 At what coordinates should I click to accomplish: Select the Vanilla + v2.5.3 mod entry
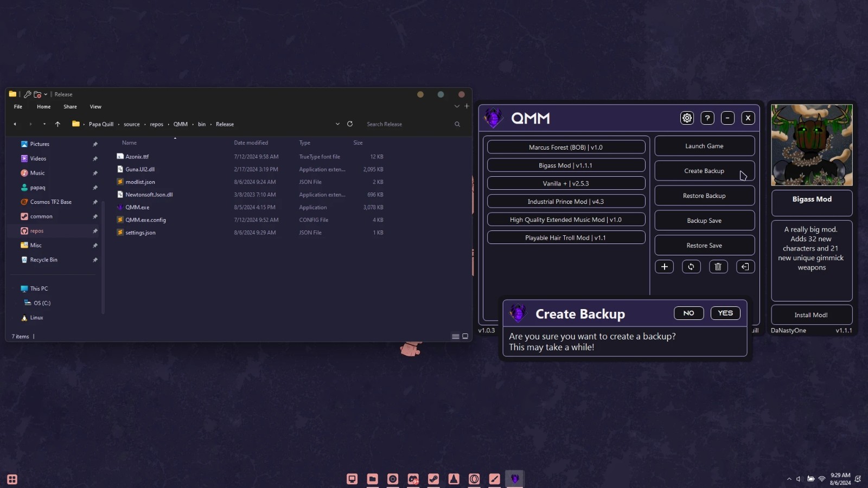pos(566,183)
